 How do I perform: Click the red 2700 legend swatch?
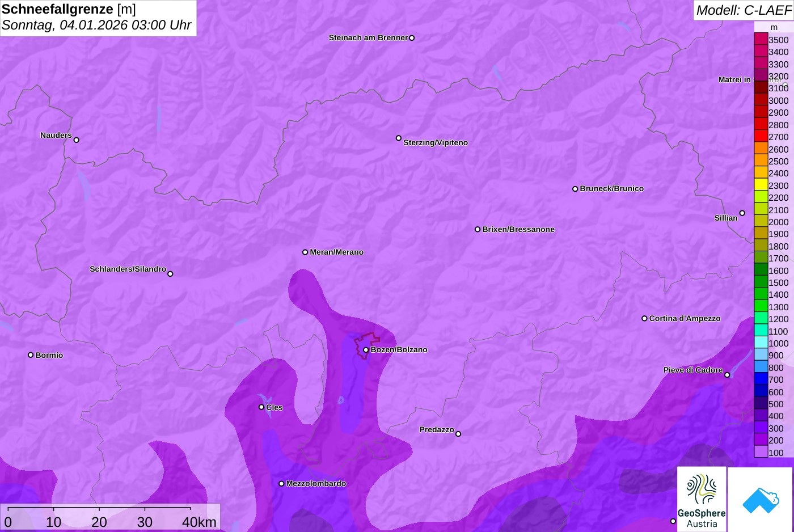coord(761,136)
